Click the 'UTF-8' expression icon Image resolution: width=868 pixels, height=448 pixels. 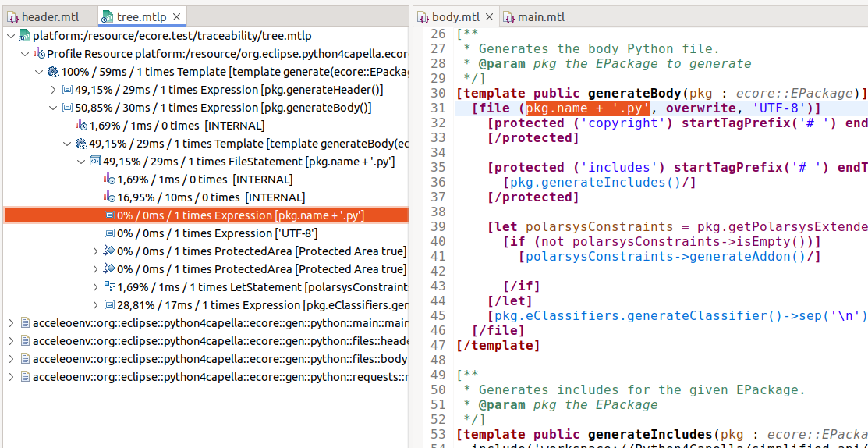click(110, 233)
